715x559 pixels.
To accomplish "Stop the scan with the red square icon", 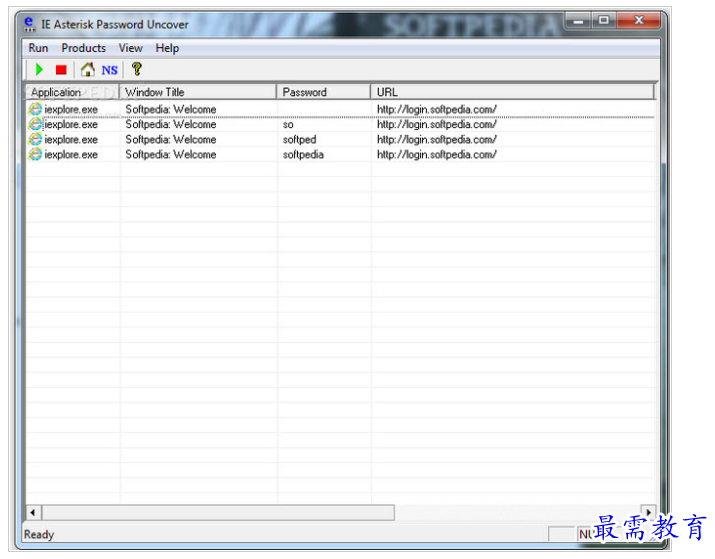I will click(61, 70).
